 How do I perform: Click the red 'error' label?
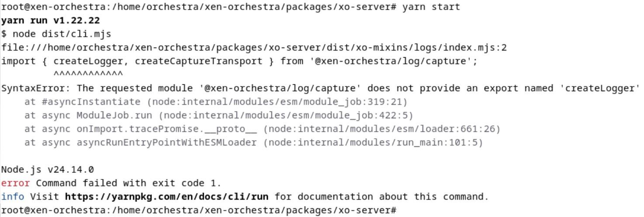tap(16, 183)
